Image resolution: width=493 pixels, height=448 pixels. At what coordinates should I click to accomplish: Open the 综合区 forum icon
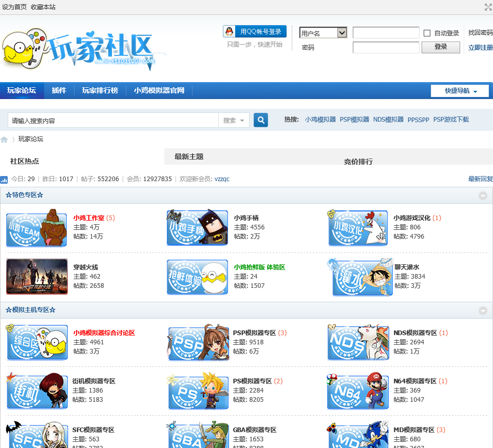click(37, 342)
